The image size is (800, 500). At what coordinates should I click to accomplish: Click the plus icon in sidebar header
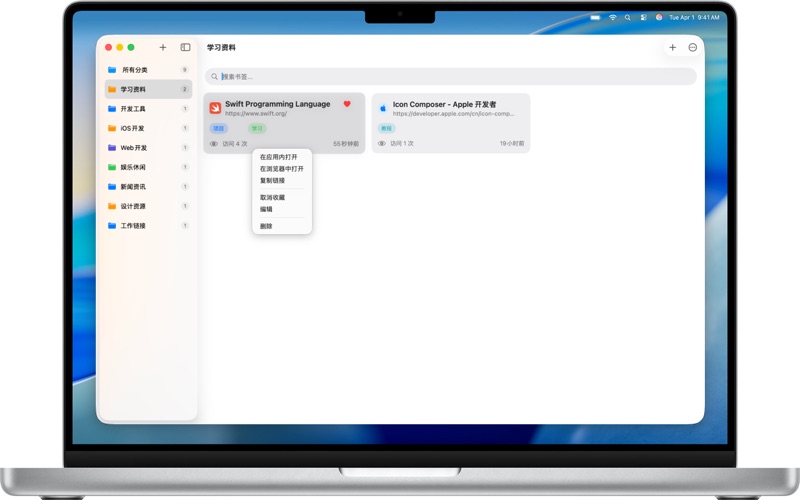[x=163, y=47]
